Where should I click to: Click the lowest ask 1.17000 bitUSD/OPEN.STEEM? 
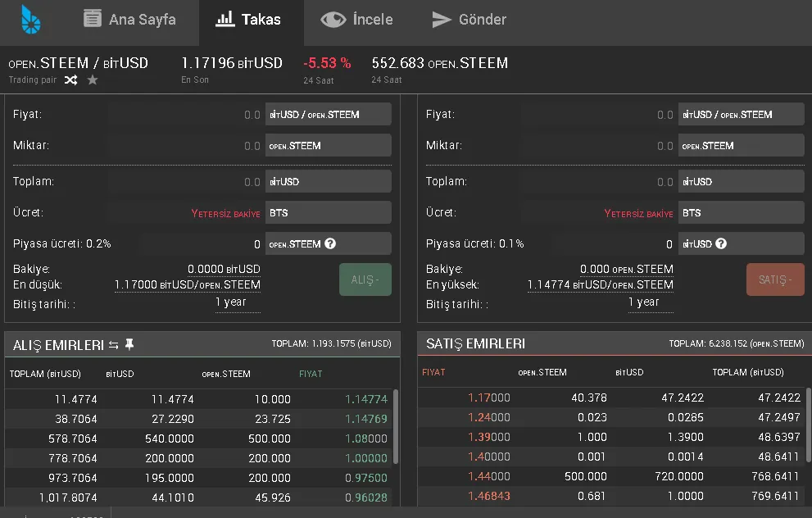tap(188, 285)
